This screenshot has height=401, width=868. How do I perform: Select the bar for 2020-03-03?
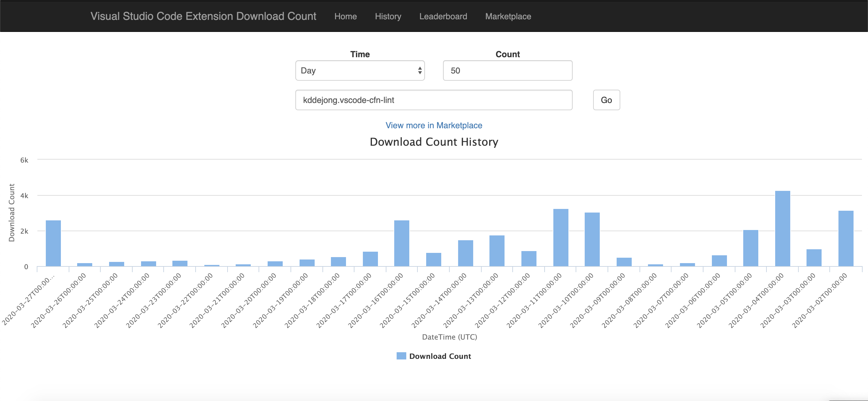click(x=814, y=258)
